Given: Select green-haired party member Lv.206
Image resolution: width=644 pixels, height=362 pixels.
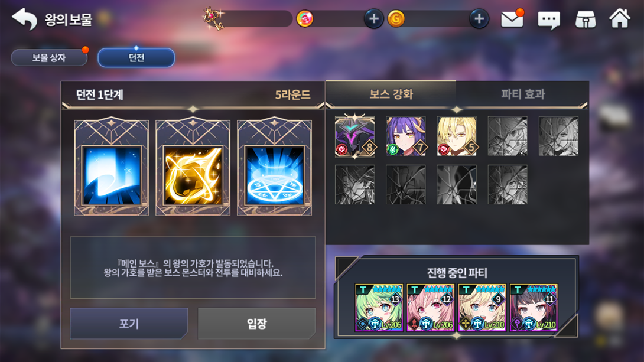Looking at the screenshot, I should (x=379, y=308).
